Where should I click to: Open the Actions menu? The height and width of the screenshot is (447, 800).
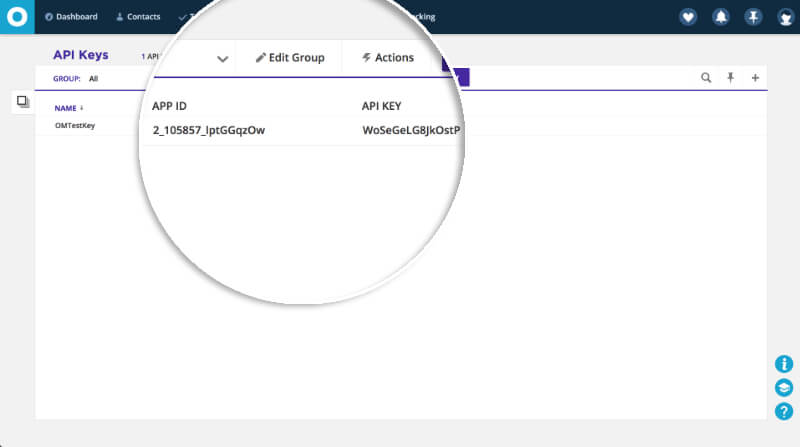click(388, 58)
